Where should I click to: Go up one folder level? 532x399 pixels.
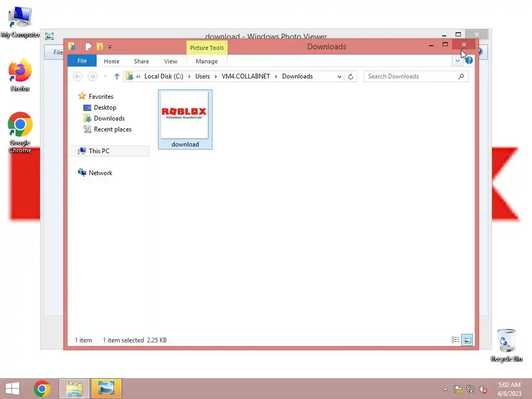pyautogui.click(x=117, y=76)
